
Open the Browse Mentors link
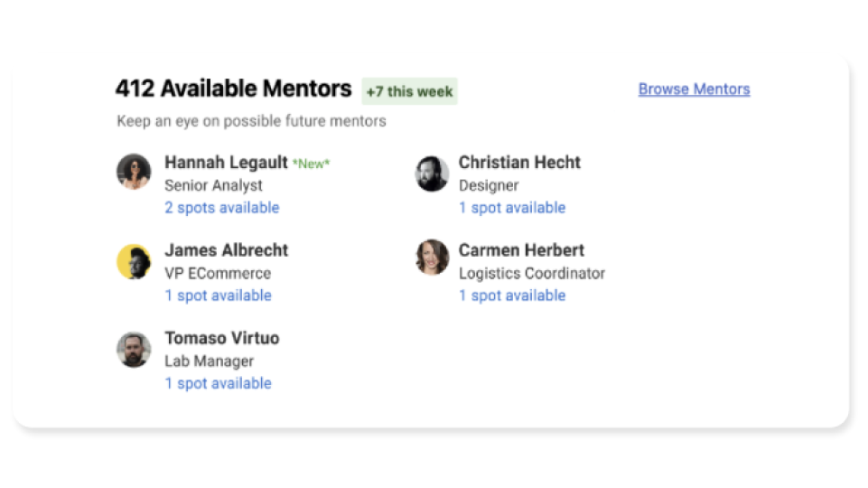click(694, 89)
